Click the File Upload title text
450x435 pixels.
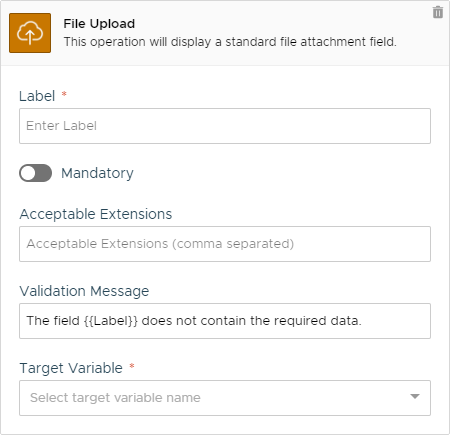(x=99, y=24)
